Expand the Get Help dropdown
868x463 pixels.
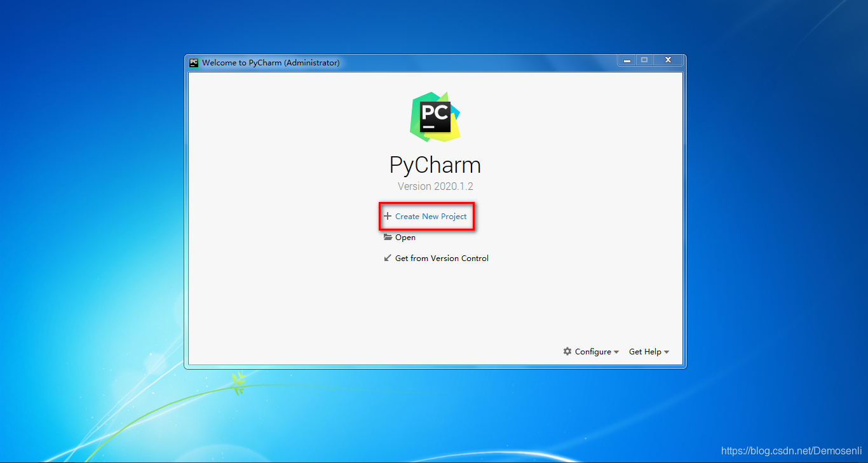tap(649, 352)
